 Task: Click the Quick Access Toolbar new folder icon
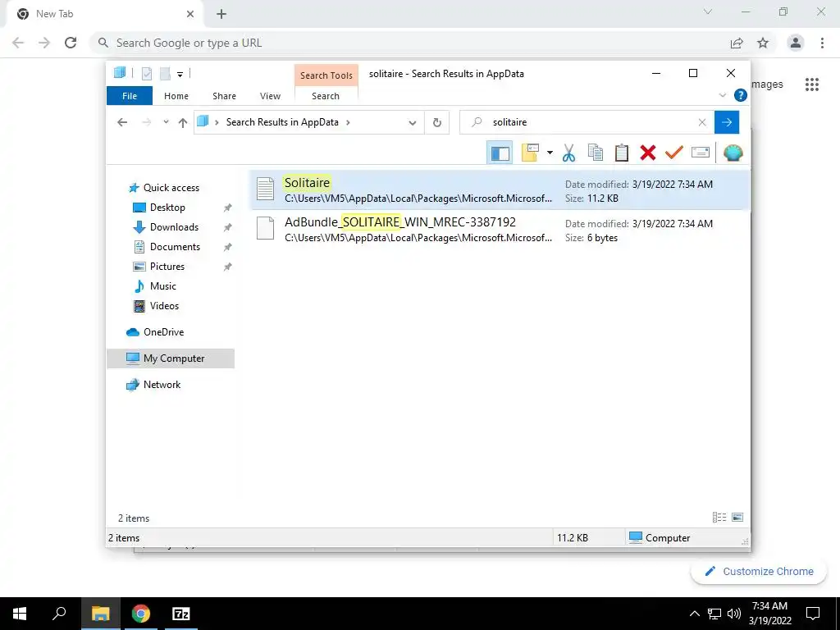(165, 73)
